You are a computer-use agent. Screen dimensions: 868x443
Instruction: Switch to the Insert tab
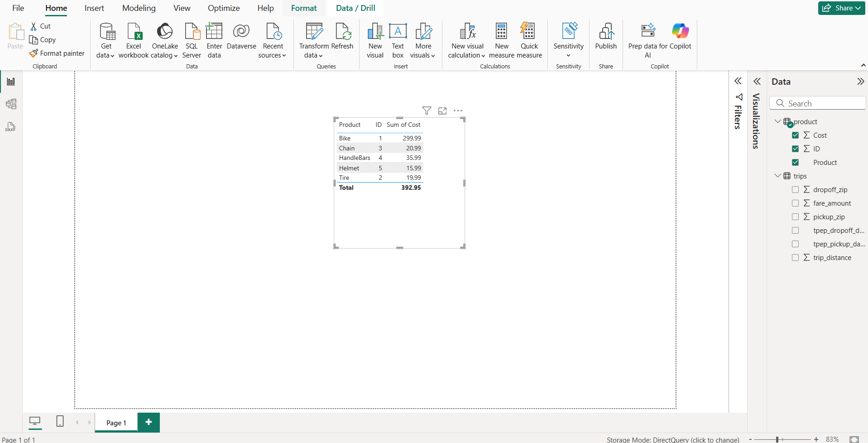coord(94,8)
